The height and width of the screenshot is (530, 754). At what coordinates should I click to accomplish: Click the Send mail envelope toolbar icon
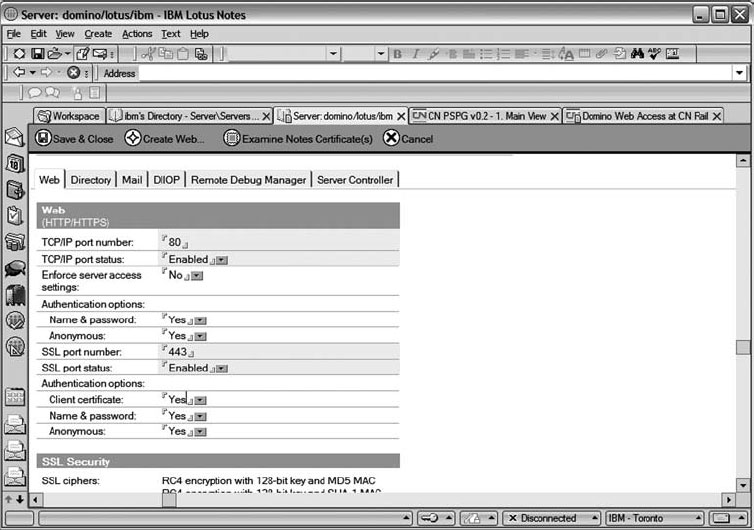pos(100,54)
